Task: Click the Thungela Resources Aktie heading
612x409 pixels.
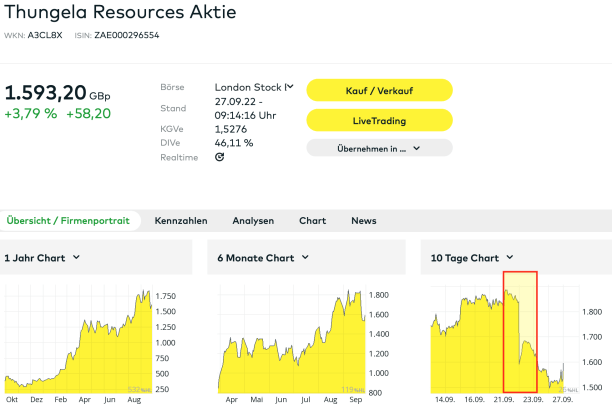Action: (120, 12)
